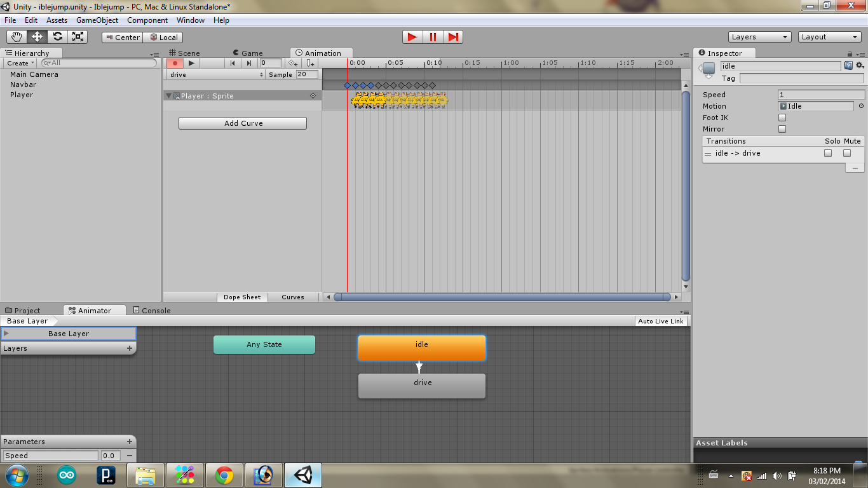Screen dimensions: 868x488
Task: Toggle Center pivot mode button
Action: (122, 37)
